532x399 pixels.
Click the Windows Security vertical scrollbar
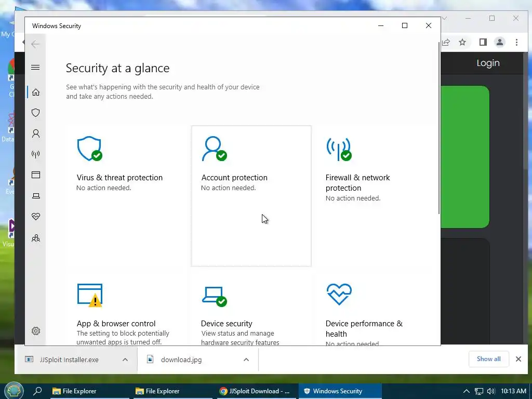coord(439,127)
